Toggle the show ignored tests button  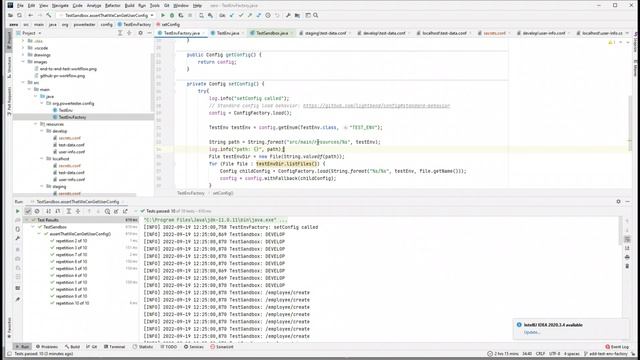tap(37, 211)
